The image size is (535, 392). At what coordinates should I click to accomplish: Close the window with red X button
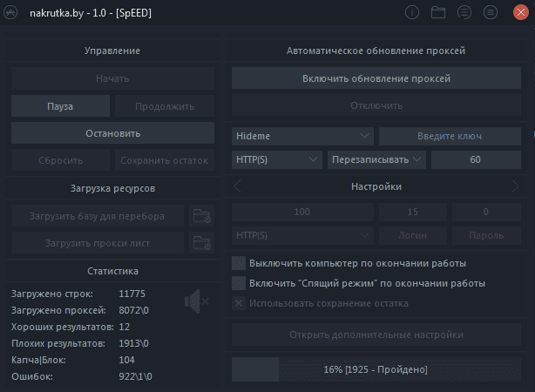[x=521, y=12]
